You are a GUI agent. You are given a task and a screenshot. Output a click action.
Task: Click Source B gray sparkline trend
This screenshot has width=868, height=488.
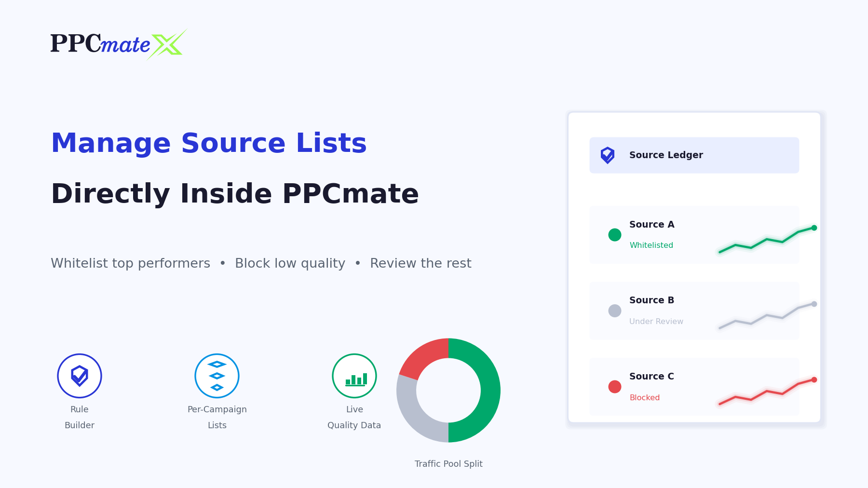click(x=767, y=316)
